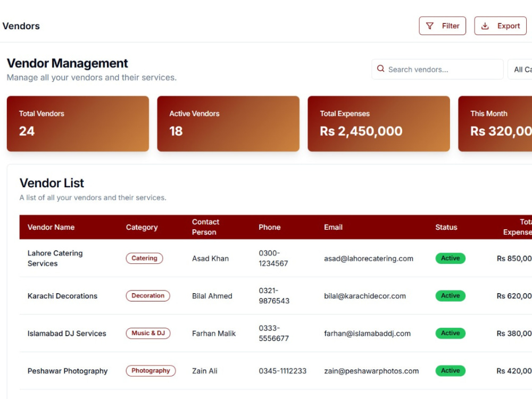This screenshot has width=532, height=399.
Task: Click email bilal@karachidecor.com
Action: pyautogui.click(x=365, y=296)
